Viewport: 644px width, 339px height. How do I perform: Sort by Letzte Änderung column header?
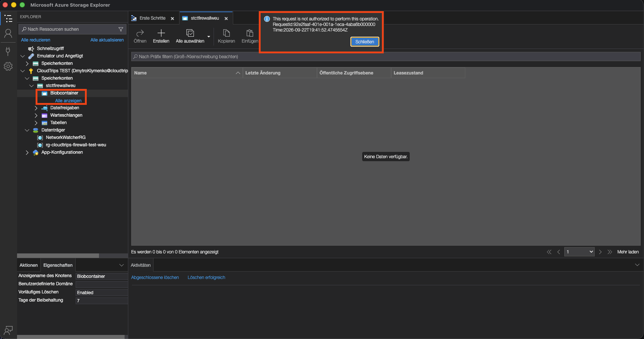click(x=280, y=73)
